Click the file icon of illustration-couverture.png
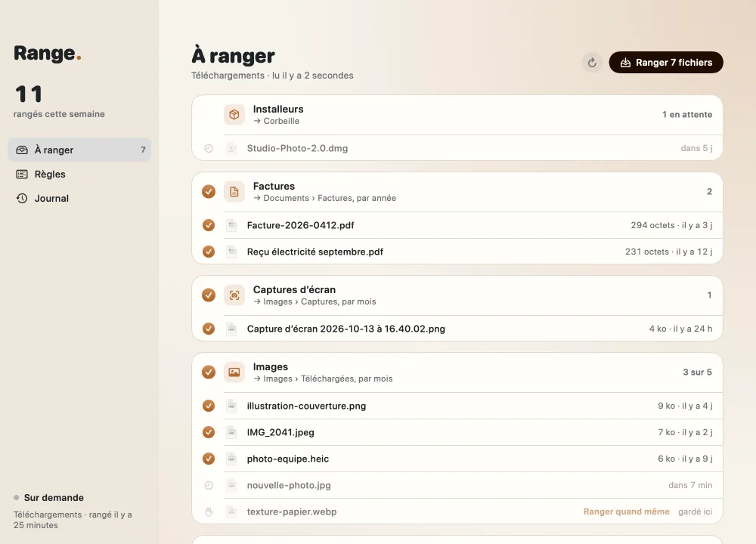This screenshot has height=544, width=756. tap(232, 406)
